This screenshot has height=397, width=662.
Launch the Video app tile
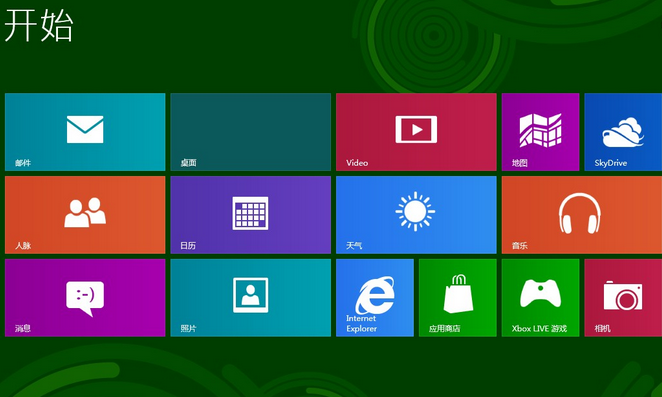coord(416,132)
